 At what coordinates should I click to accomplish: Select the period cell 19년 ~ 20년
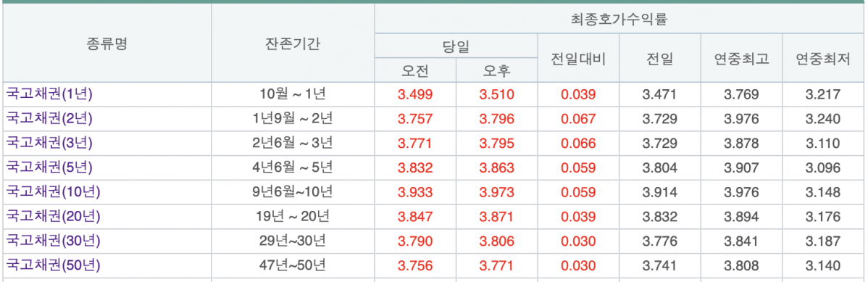[x=293, y=217]
